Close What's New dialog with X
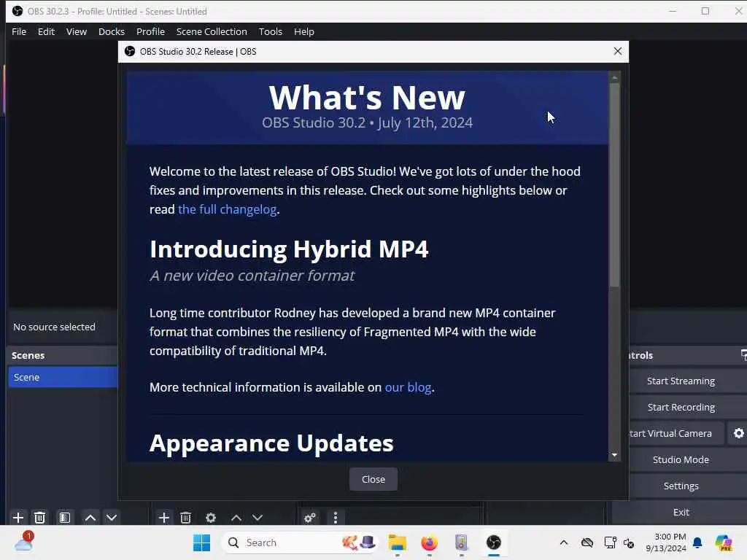The image size is (747, 560). [x=617, y=51]
